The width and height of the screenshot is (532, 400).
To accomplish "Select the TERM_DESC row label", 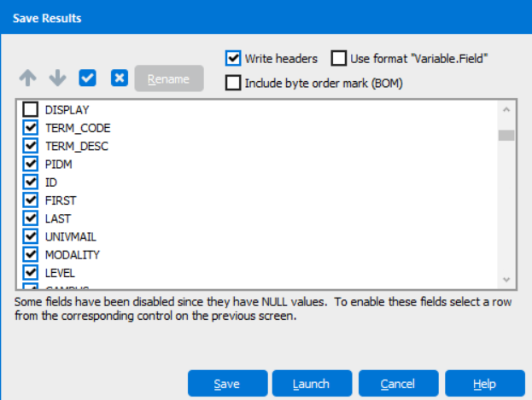I will (77, 146).
